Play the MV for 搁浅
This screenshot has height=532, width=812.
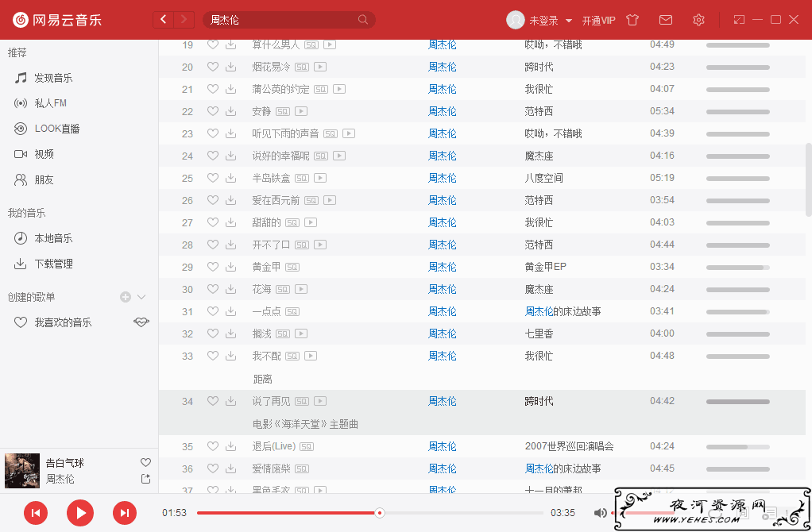(x=301, y=333)
